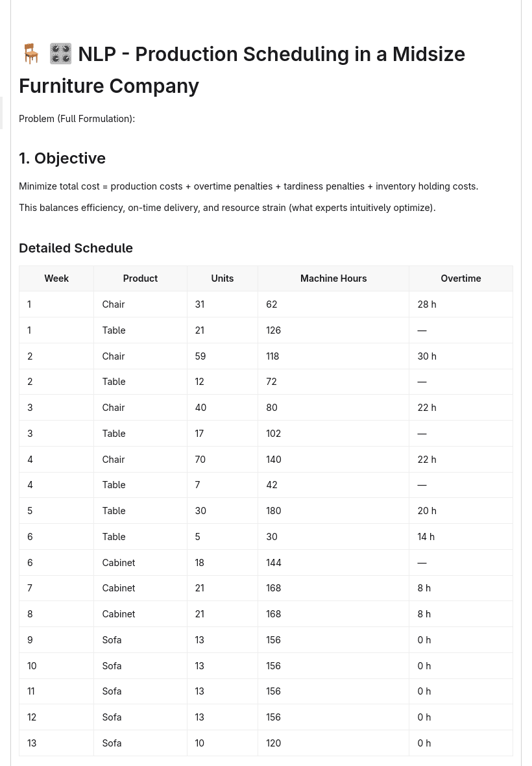The image size is (532, 766).
Task: Click the 'Minimize total cost' paragraph
Action: coord(248,186)
